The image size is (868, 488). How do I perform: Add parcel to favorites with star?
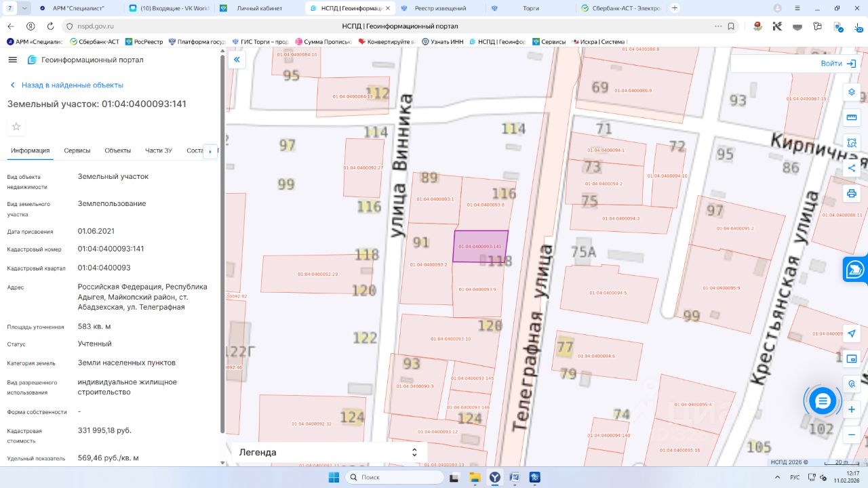pyautogui.click(x=16, y=127)
